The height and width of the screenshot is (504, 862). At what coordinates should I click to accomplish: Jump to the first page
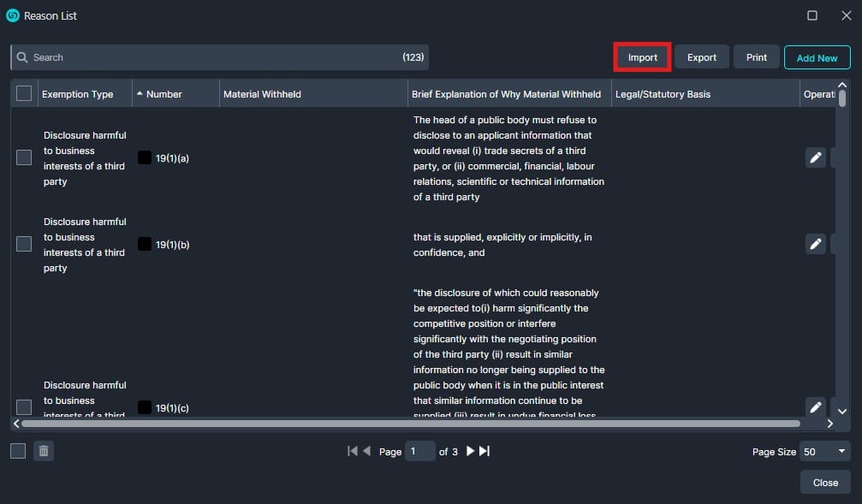(x=351, y=451)
